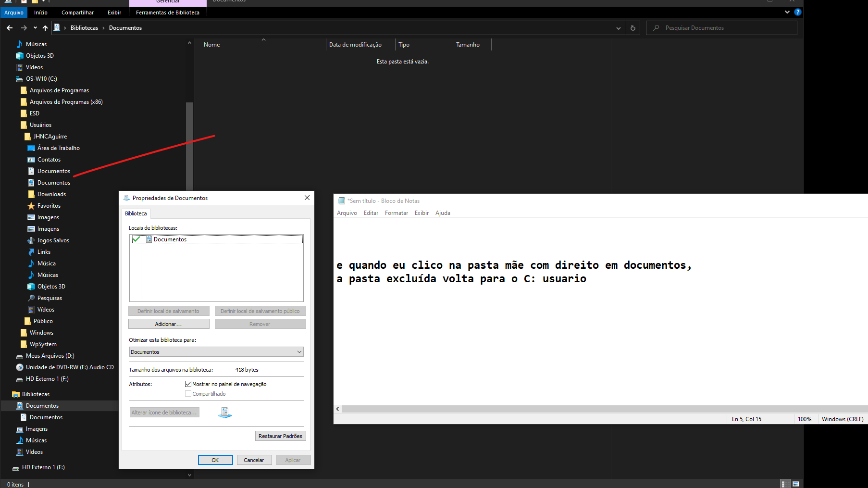This screenshot has width=868, height=488.
Task: Click the Windows folder icon in tree
Action: [x=24, y=333]
